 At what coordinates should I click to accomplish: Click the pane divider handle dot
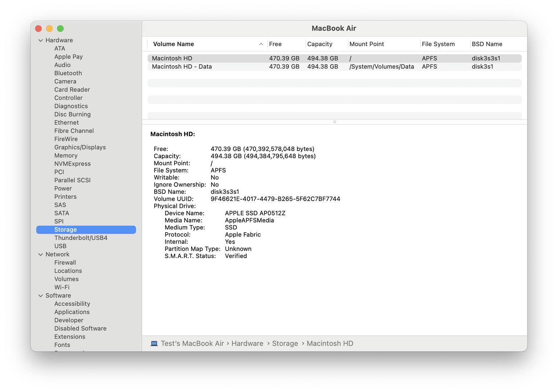[335, 122]
